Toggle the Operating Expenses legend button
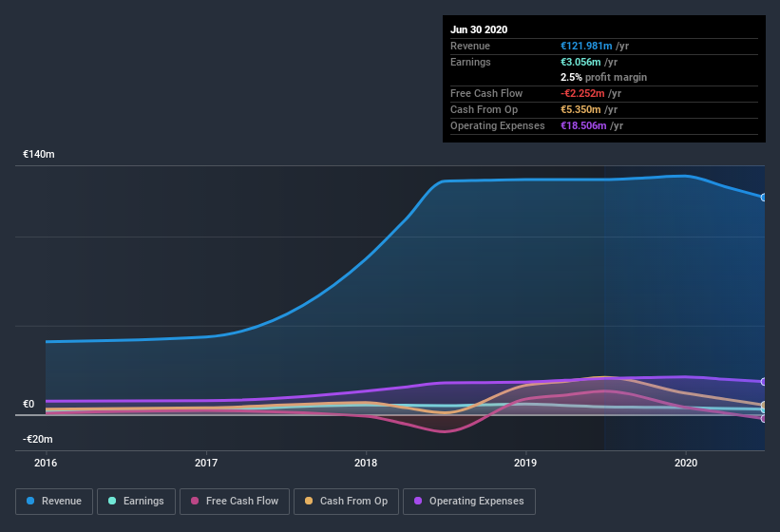780x532 pixels. tap(469, 502)
